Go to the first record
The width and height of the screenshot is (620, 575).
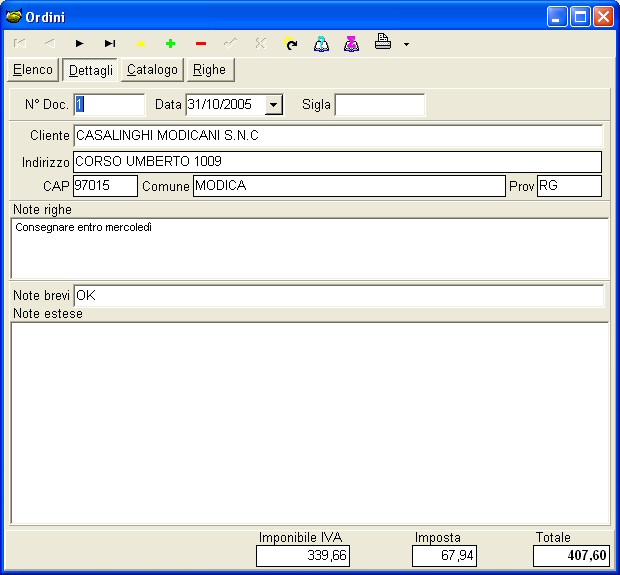coord(20,43)
